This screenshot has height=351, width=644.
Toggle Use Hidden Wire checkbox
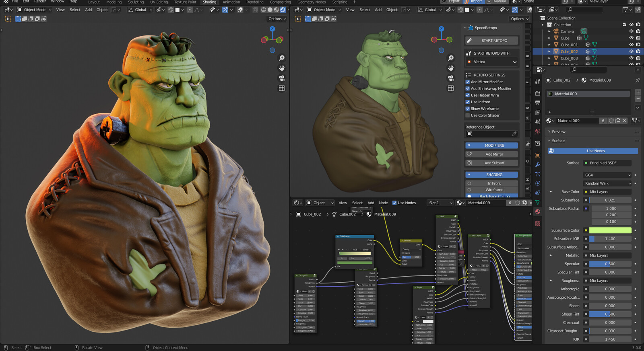click(468, 95)
